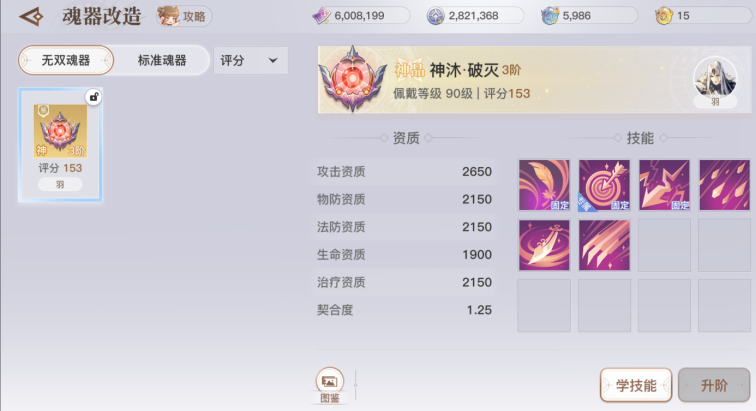The width and height of the screenshot is (756, 411).
Task: Click the 升阶 upgrade button
Action: click(714, 385)
